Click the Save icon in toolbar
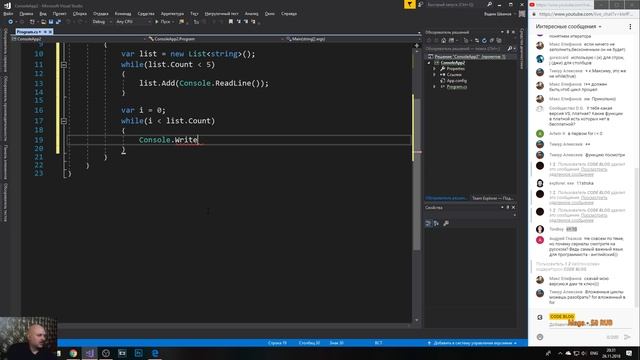Image resolution: width=640 pixels, height=360 pixels. (51, 22)
